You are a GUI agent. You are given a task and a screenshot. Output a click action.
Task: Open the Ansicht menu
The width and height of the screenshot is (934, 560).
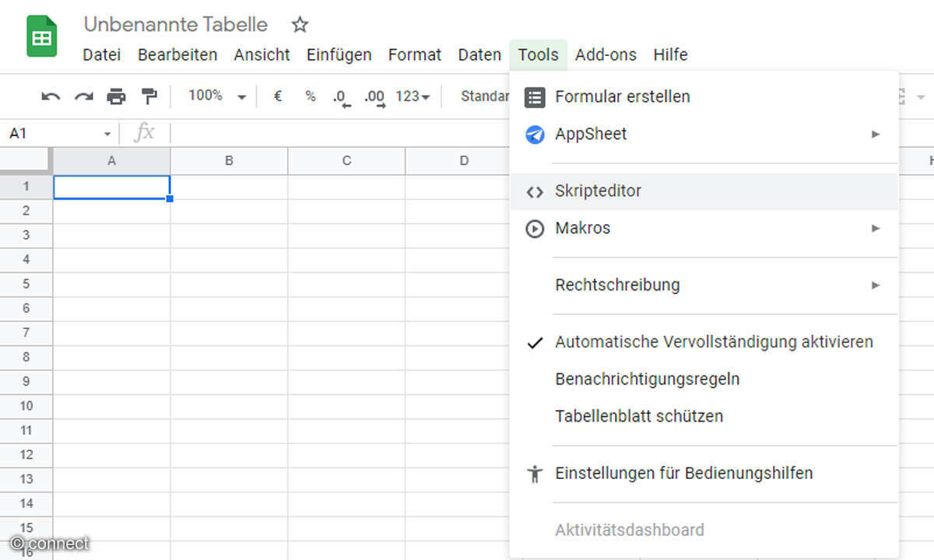point(262,54)
